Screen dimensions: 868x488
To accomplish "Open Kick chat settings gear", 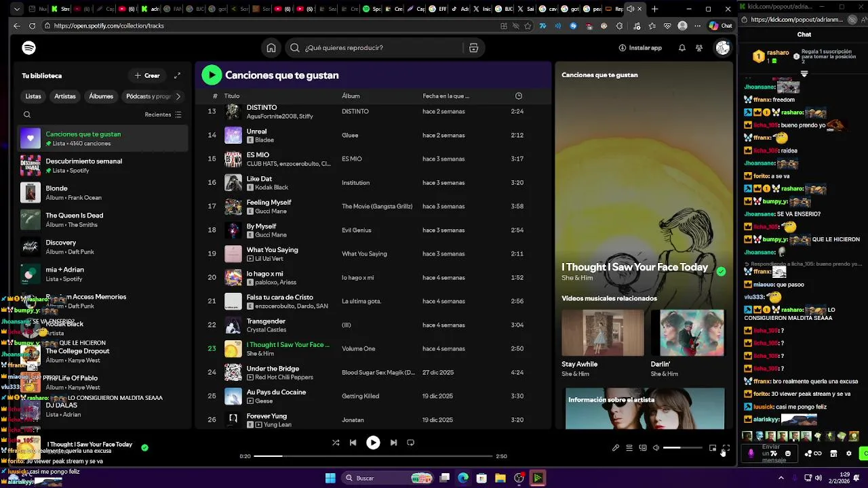I will point(848,453).
